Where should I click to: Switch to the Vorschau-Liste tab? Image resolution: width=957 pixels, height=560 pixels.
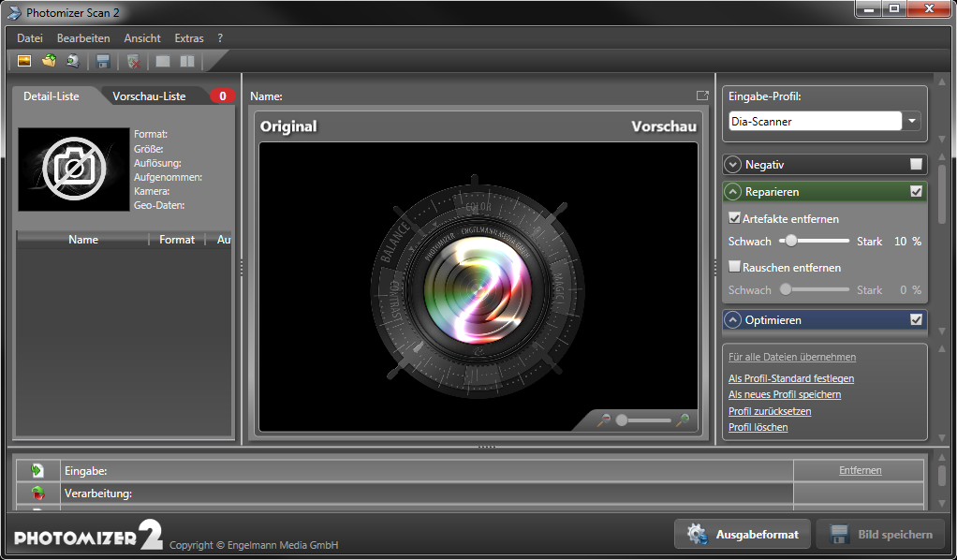coord(149,96)
